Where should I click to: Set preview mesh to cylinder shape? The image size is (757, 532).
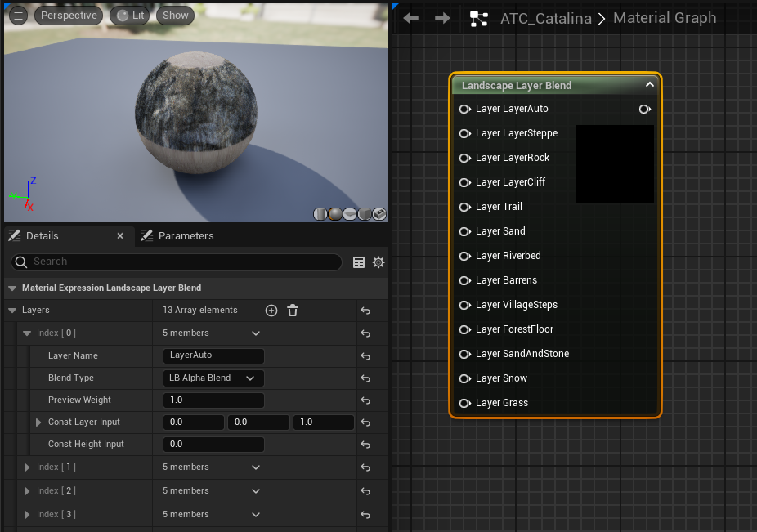tap(320, 214)
